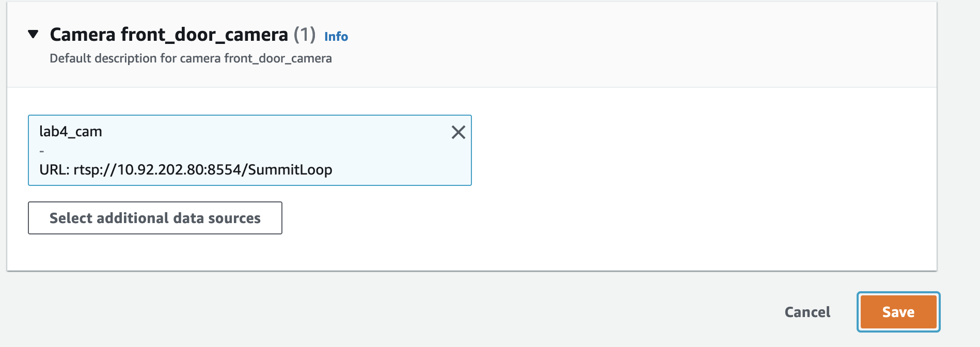Remove the lab4_cam data source with X
The width and height of the screenshot is (980, 347).
click(x=459, y=132)
